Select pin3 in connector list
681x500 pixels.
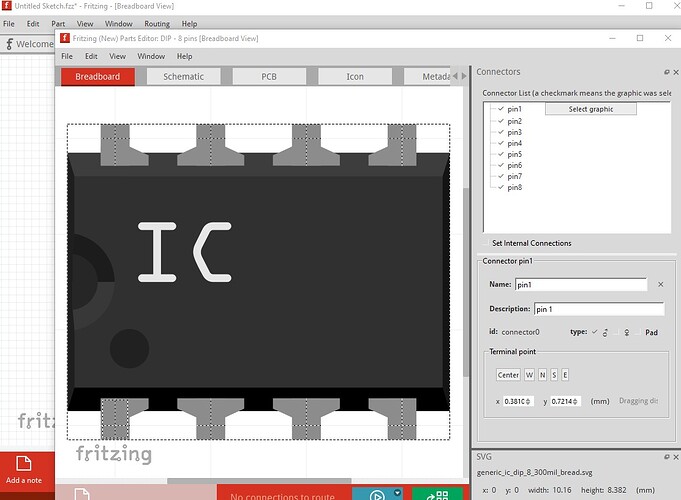pos(514,132)
